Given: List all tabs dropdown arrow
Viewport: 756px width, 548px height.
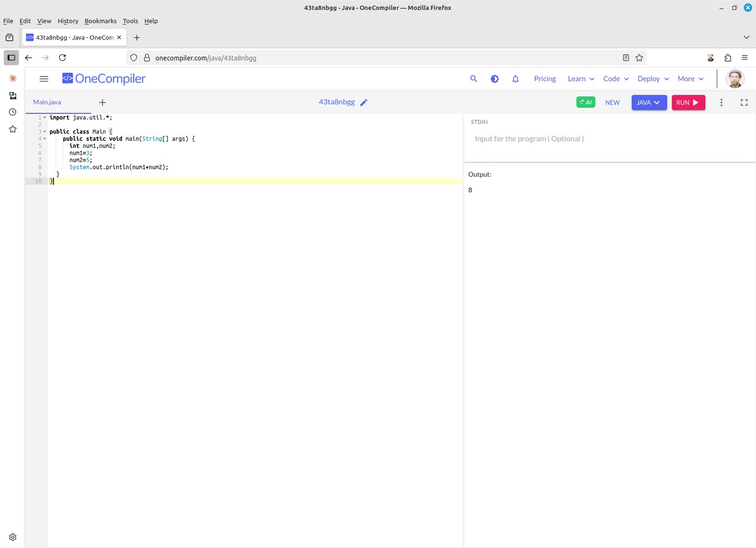Looking at the screenshot, I should pos(746,37).
